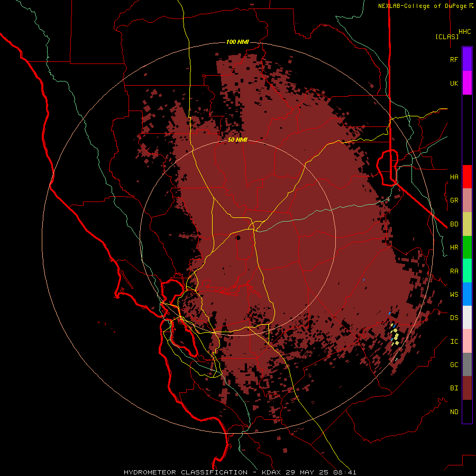This screenshot has height=476, width=476.
Task: Click the UK magenta legend swatch
Action: [467, 83]
